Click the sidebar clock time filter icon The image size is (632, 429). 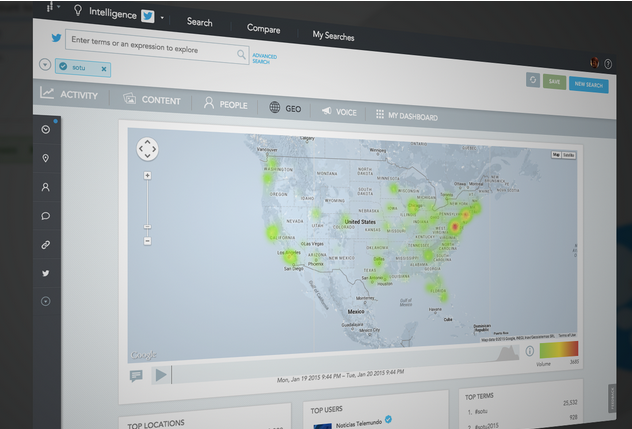tap(46, 129)
